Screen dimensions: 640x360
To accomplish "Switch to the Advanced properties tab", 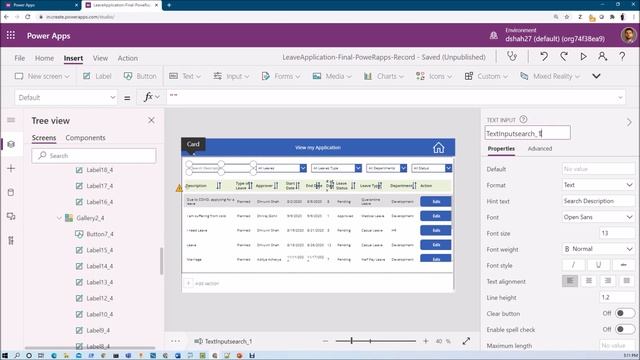I will [540, 149].
